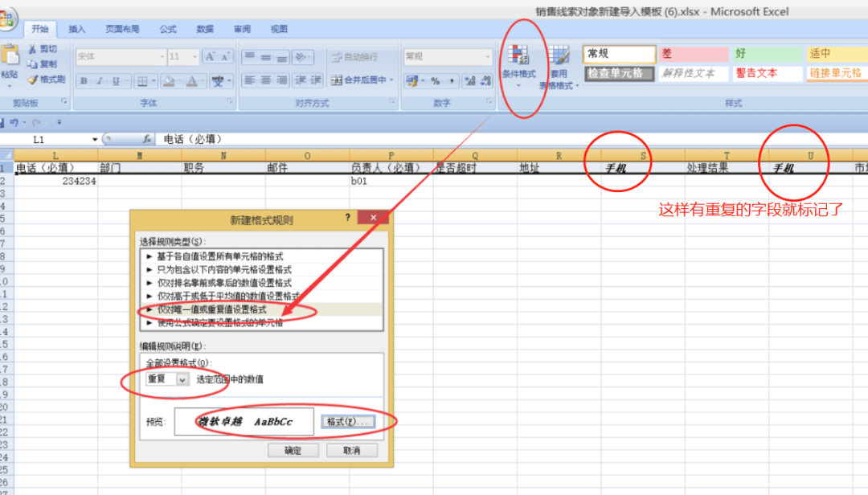
Task: Open Conditional Formatting (条件格式)
Action: pyautogui.click(x=518, y=65)
